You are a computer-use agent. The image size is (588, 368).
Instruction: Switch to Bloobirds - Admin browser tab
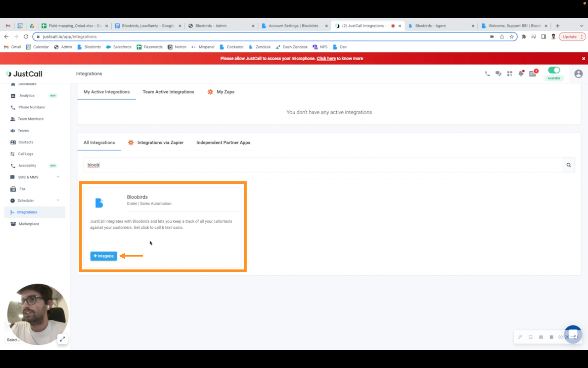coord(221,26)
